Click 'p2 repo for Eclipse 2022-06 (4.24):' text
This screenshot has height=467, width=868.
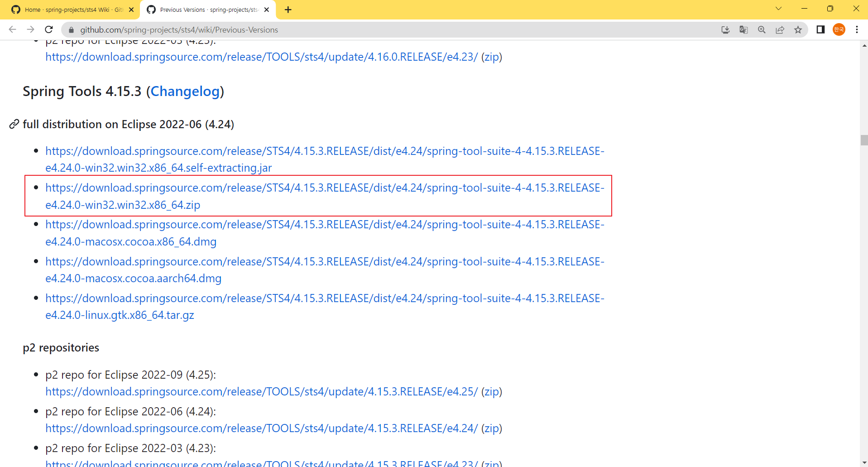coord(131,412)
